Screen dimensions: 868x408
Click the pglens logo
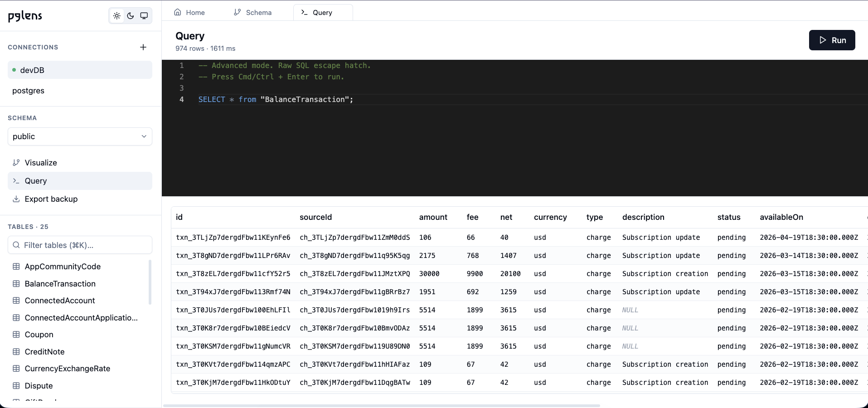tap(25, 16)
